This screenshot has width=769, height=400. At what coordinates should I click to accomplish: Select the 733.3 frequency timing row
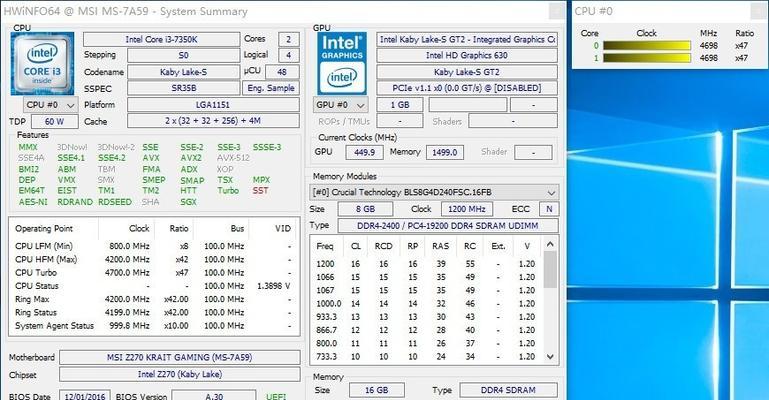point(426,356)
